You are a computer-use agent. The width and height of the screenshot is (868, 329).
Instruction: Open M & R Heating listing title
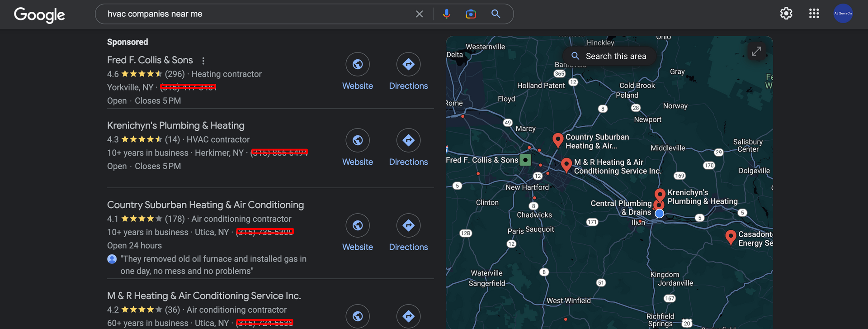coord(204,296)
